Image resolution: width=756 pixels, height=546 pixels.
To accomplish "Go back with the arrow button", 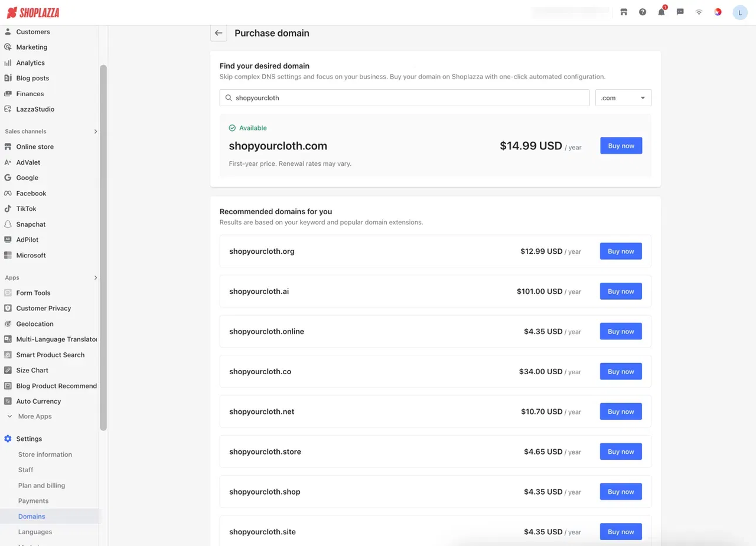I will pyautogui.click(x=219, y=33).
